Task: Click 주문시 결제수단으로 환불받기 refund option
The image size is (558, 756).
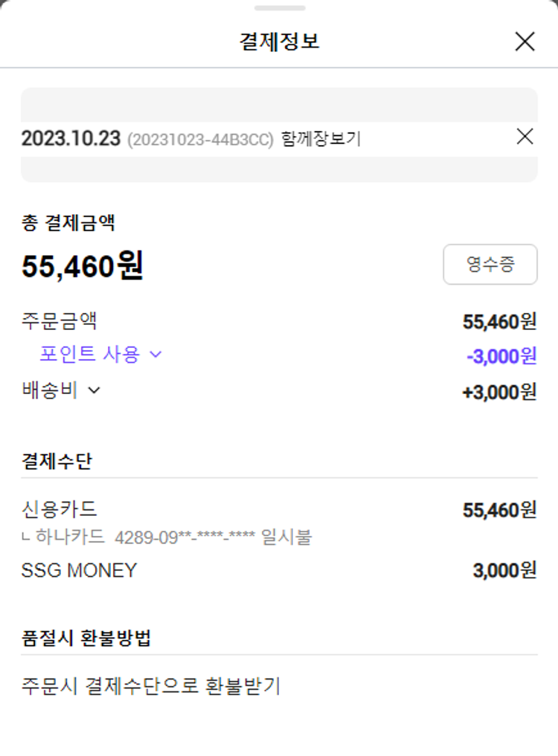Action: pyautogui.click(x=151, y=686)
